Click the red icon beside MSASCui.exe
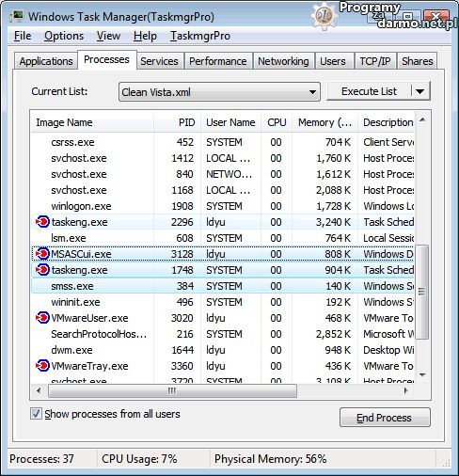 (42, 254)
